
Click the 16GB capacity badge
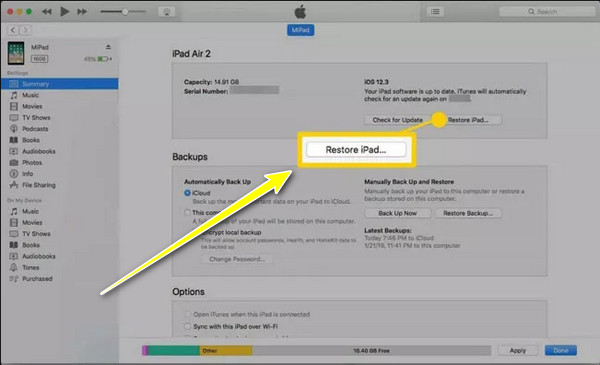point(39,59)
